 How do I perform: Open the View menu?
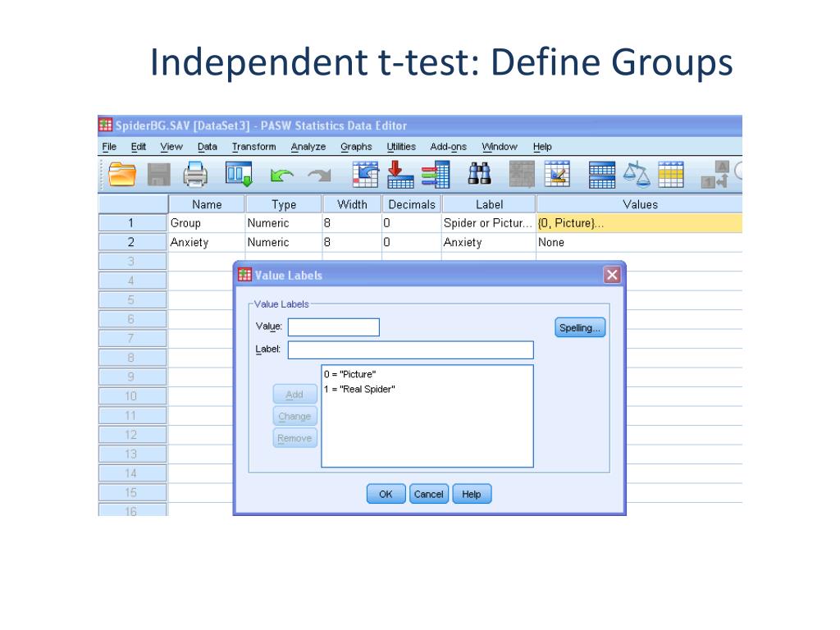point(171,147)
